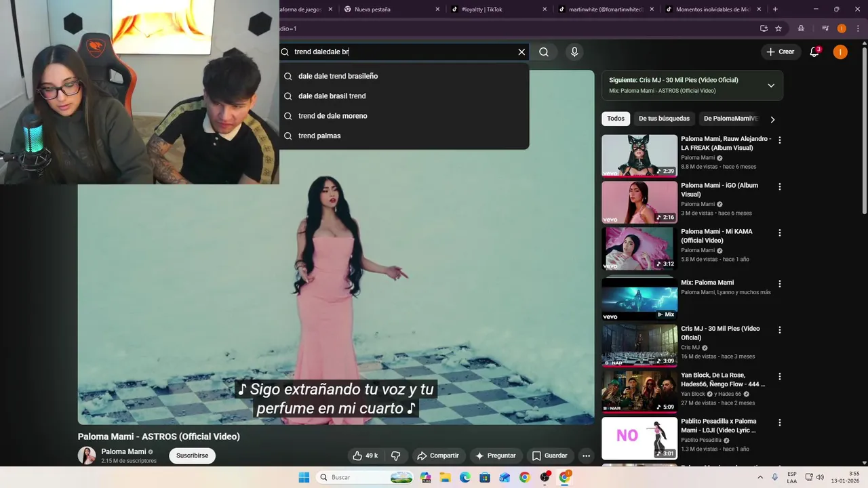Screen dimensions: 868x488
Task: Show hidden system tray icons
Action: (x=759, y=477)
